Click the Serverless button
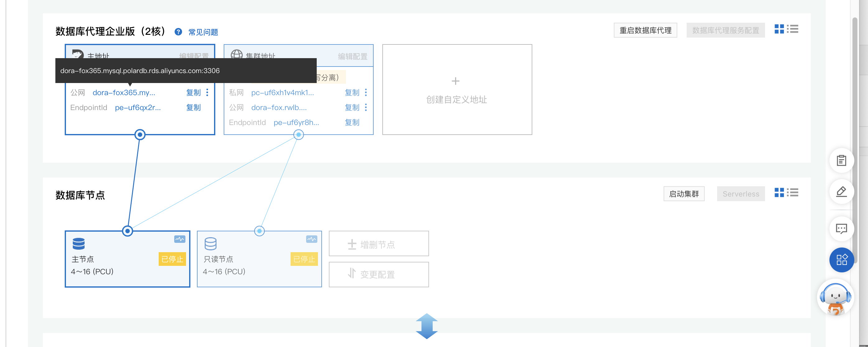The image size is (868, 347). pyautogui.click(x=741, y=194)
